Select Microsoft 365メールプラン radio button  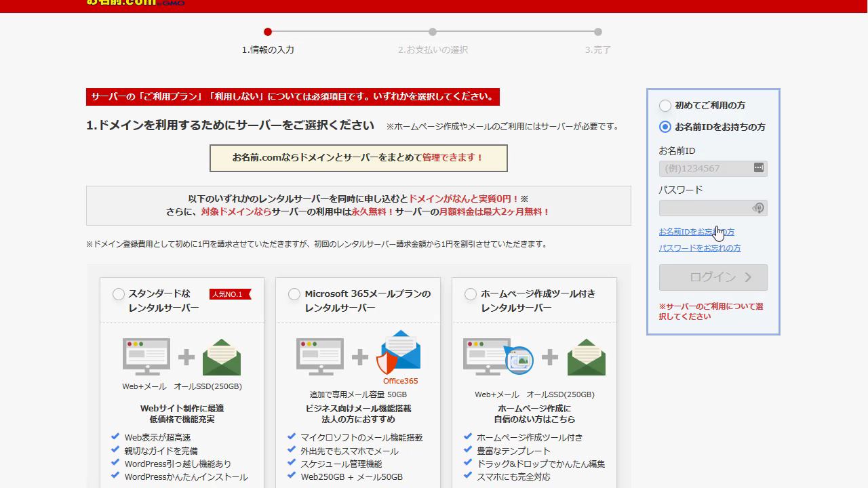(294, 294)
